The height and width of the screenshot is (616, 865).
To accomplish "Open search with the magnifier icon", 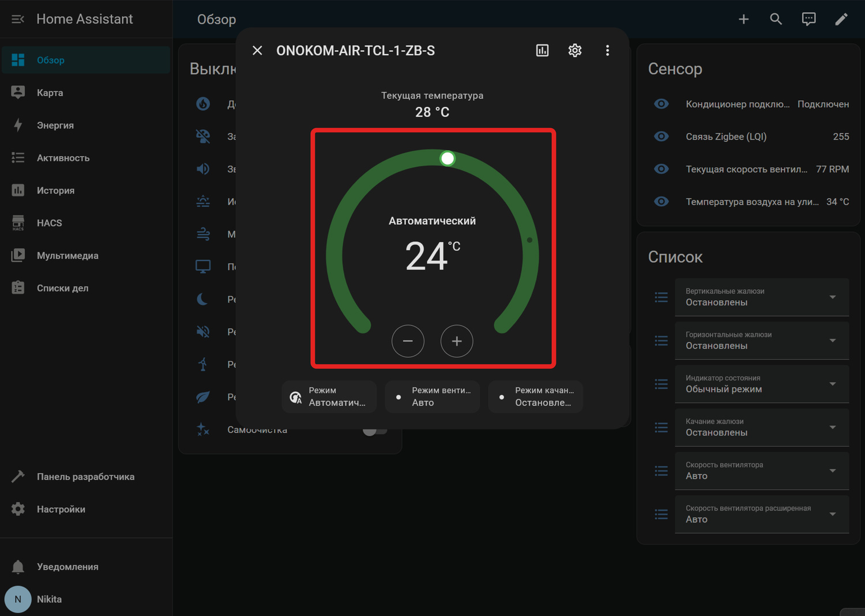I will tap(776, 19).
